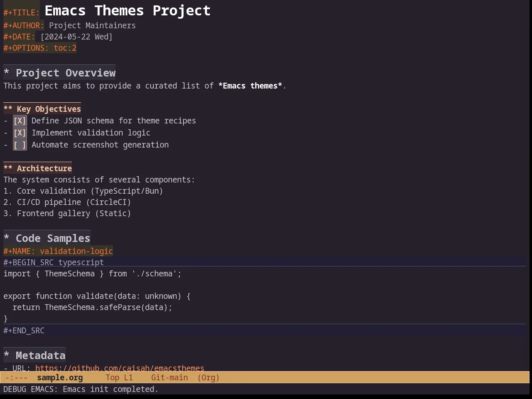Fold the Key Objectives subheading
This screenshot has height=399, width=532.
coord(8,109)
